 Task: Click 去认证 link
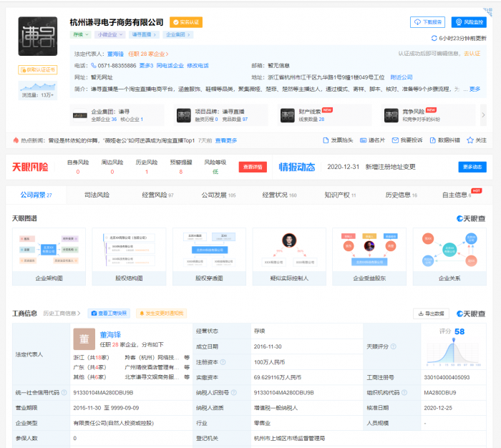tap(472, 54)
